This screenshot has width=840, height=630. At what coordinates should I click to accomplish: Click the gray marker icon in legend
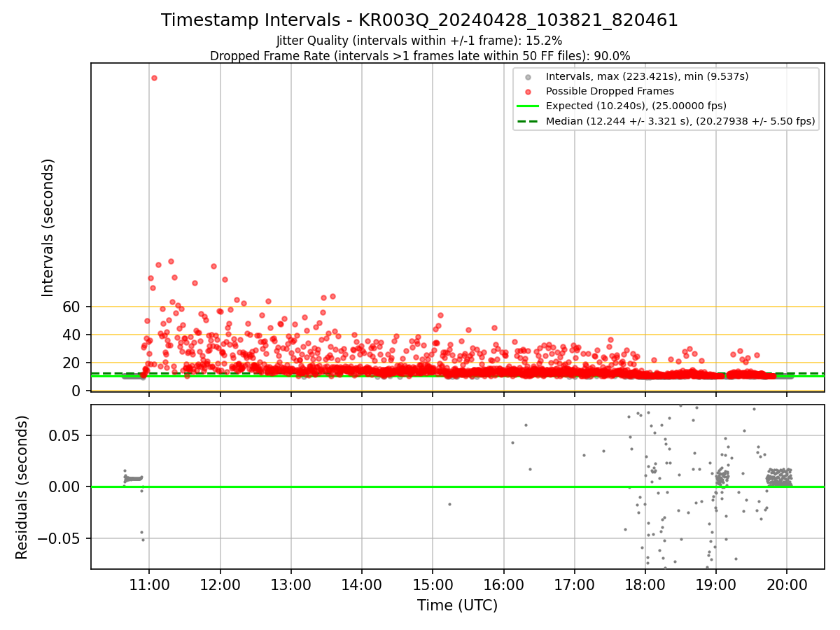528,77
